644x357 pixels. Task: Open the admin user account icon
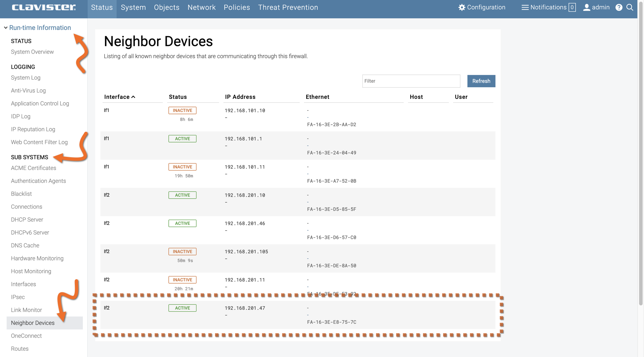click(x=587, y=7)
